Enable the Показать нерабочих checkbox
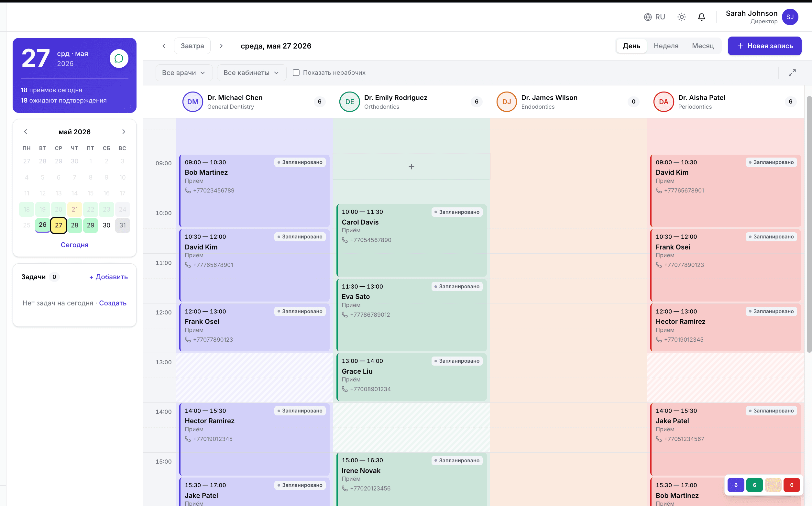The height and width of the screenshot is (506, 812). pos(296,72)
